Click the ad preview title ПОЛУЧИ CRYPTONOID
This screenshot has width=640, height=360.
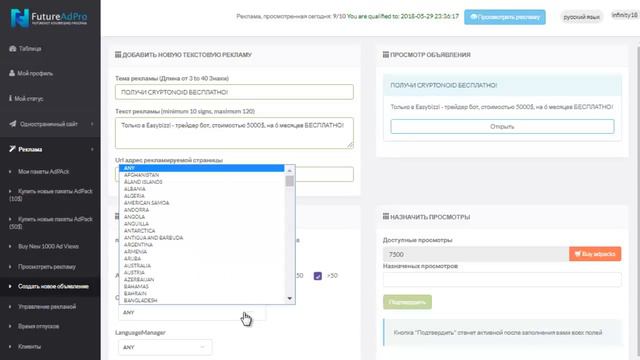pos(444,85)
